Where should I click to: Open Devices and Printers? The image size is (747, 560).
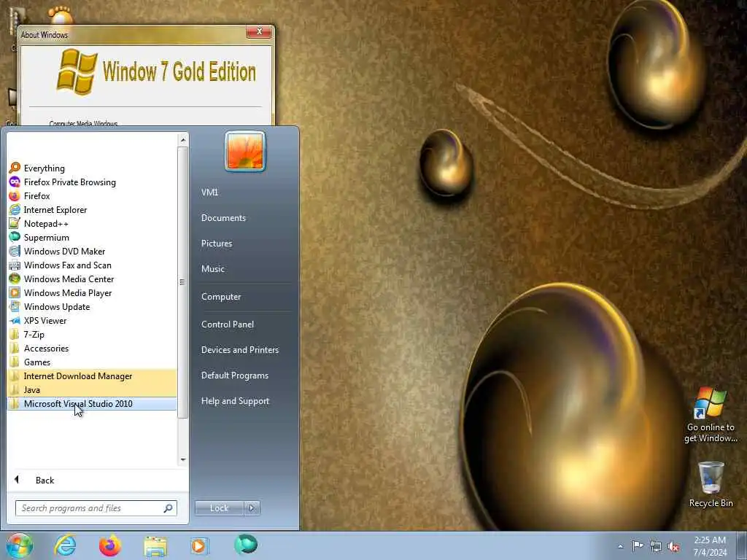click(x=239, y=350)
